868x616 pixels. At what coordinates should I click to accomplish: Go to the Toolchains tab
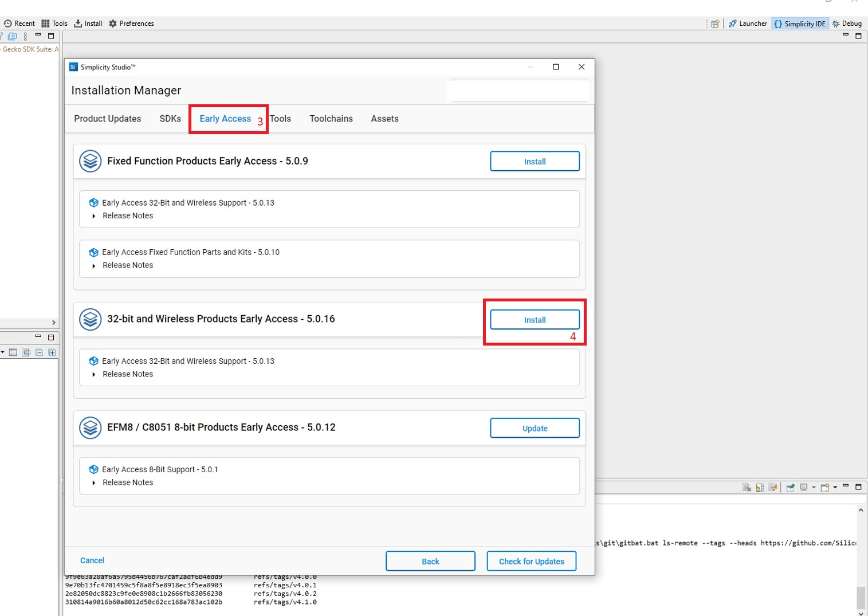pos(331,119)
